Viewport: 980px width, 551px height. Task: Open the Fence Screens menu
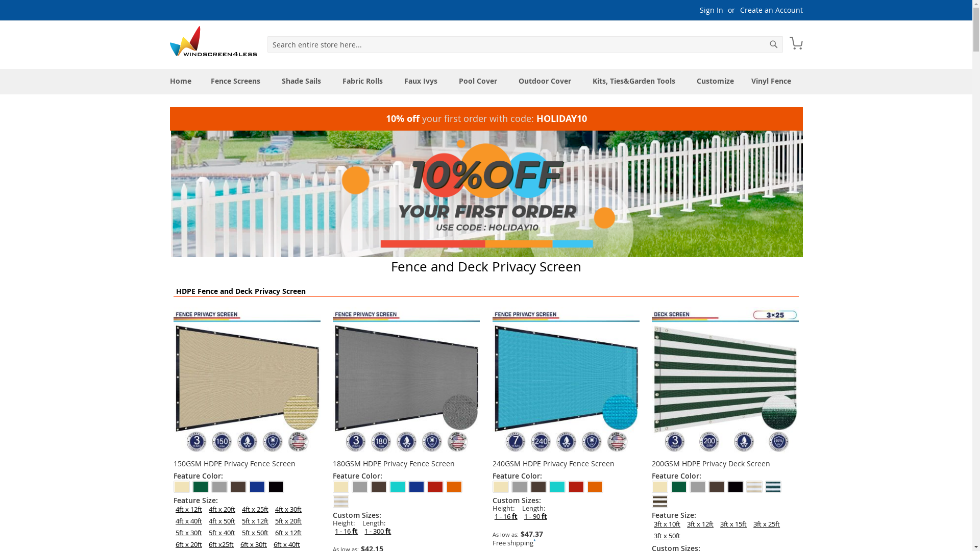click(235, 81)
